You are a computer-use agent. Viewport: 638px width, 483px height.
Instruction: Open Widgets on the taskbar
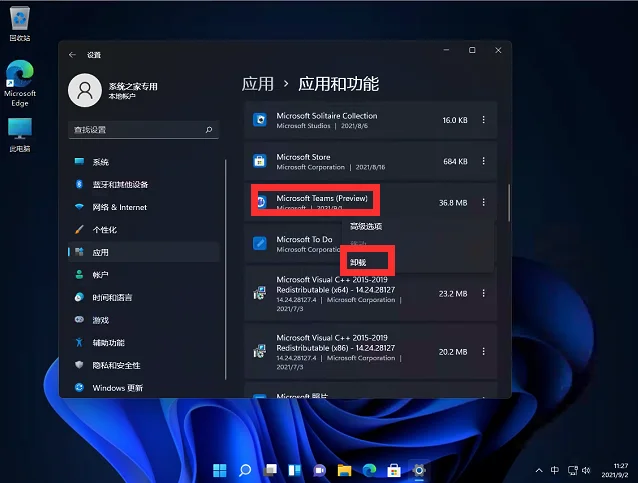[x=295, y=470]
